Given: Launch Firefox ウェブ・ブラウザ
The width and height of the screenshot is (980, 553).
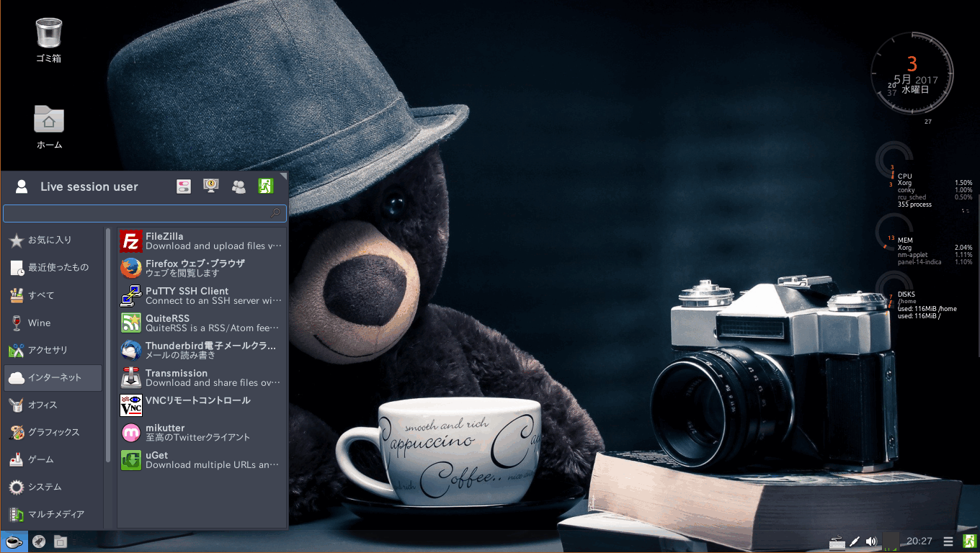Looking at the screenshot, I should click(x=202, y=269).
